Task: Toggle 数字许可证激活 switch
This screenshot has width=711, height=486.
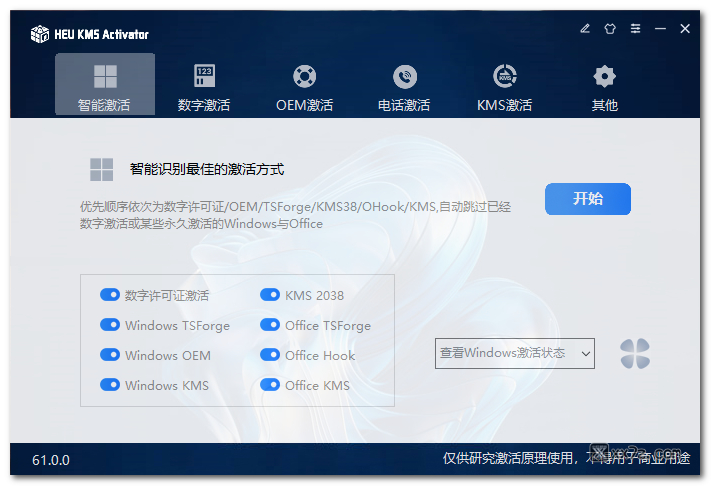Action: coord(110,295)
